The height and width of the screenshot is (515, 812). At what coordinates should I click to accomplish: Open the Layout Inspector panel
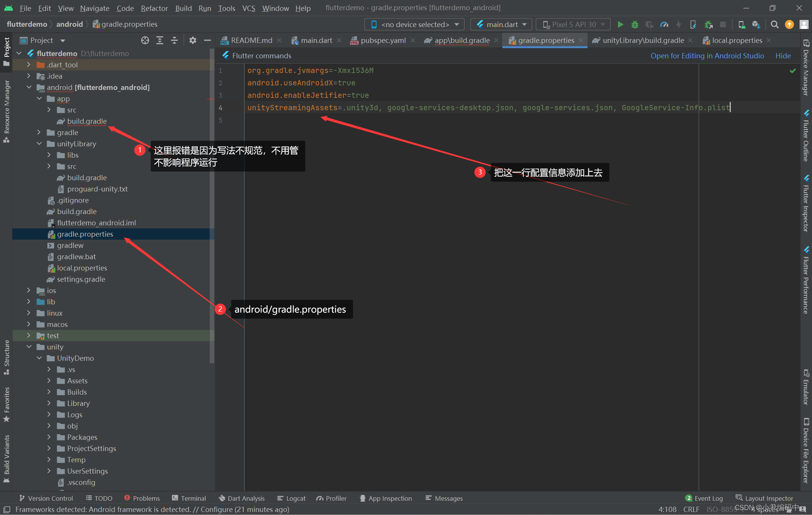click(x=764, y=498)
